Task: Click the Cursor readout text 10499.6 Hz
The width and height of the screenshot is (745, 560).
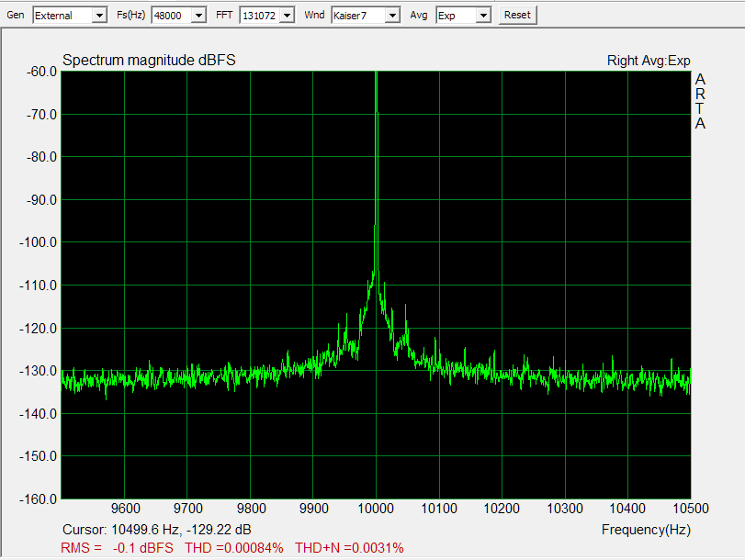Action: [x=157, y=529]
